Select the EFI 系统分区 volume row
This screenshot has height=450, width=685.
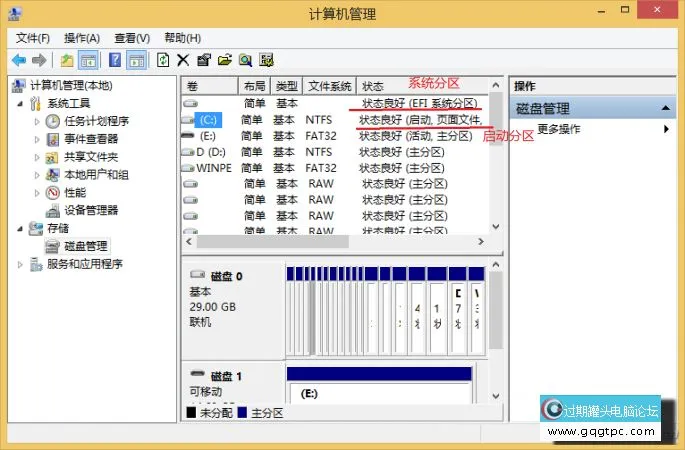tap(335, 104)
